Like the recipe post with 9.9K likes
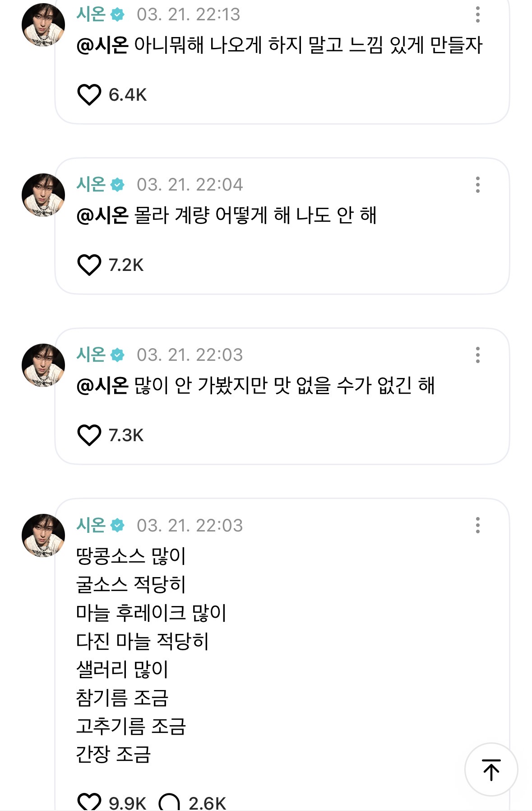 [x=89, y=802]
